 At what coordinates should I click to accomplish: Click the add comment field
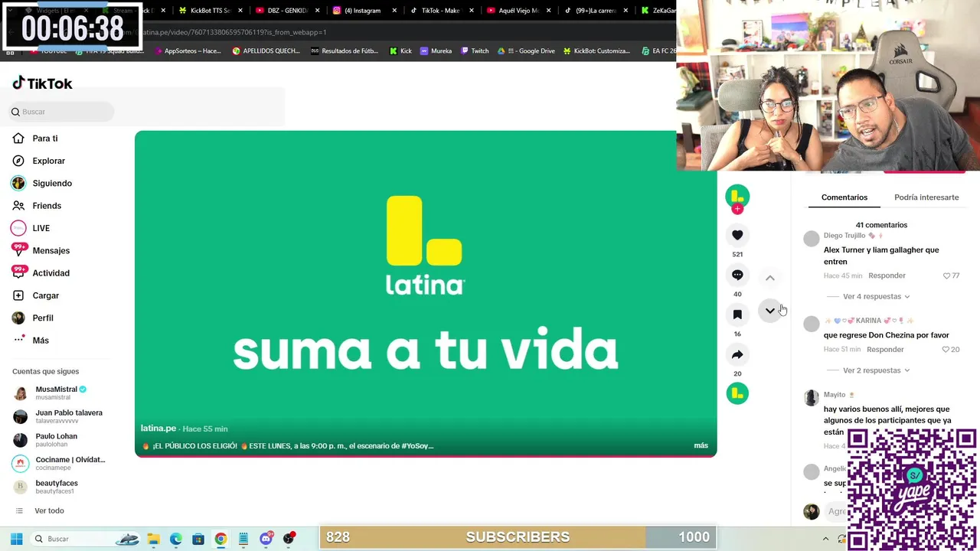point(836,511)
